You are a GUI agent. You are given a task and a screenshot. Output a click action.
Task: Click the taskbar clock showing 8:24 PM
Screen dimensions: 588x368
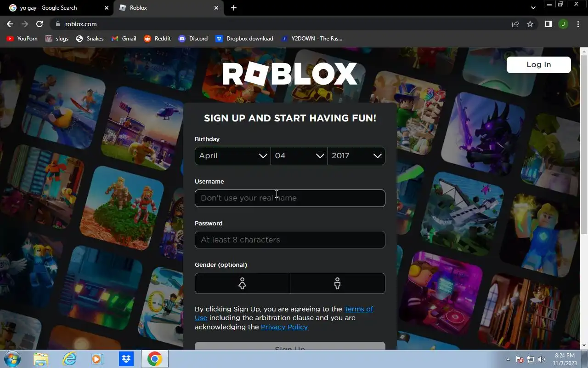(x=565, y=359)
